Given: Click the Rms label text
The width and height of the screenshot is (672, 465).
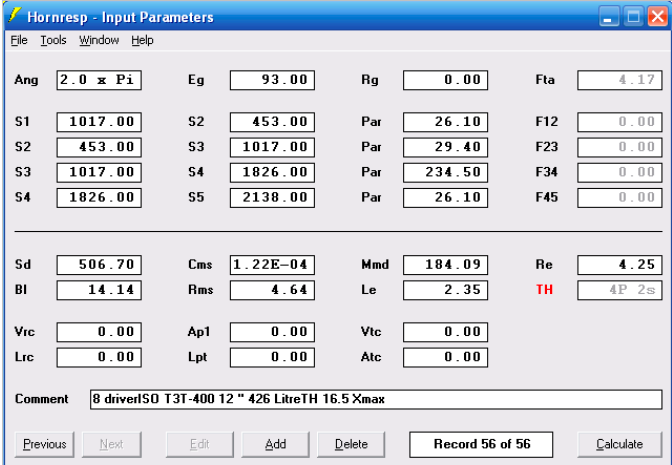Looking at the screenshot, I should pyautogui.click(x=201, y=290).
